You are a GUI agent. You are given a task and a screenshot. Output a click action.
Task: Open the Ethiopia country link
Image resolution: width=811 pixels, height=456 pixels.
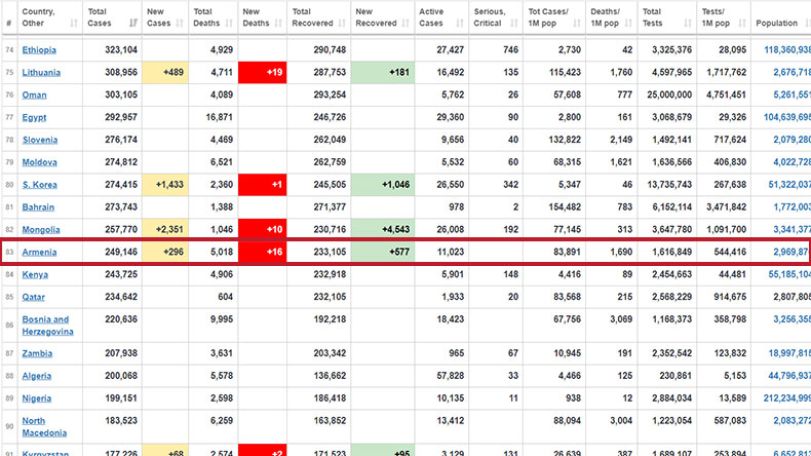click(x=39, y=50)
